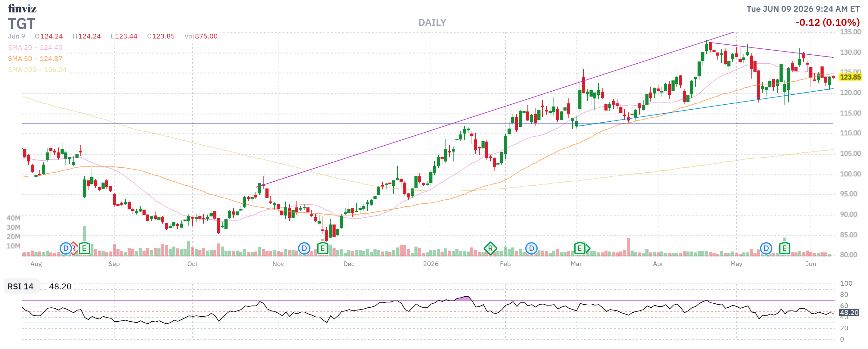Click the red -0.12 (0.10%) change value

pos(827,23)
